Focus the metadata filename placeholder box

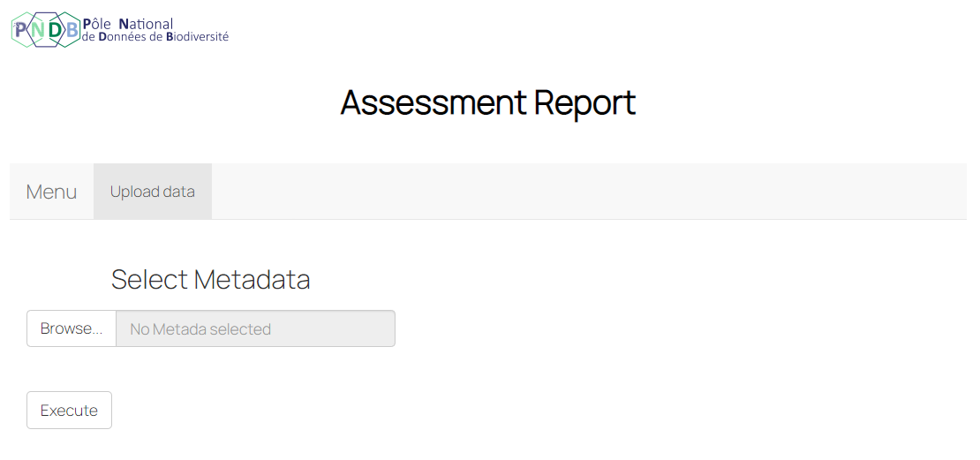coord(256,328)
